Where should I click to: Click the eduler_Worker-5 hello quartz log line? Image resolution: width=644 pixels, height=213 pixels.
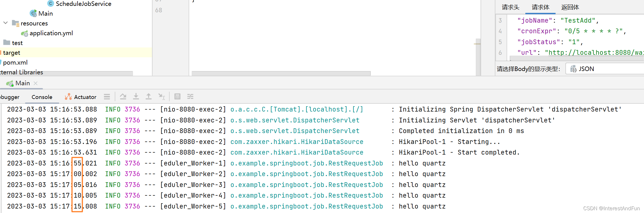pos(226,206)
